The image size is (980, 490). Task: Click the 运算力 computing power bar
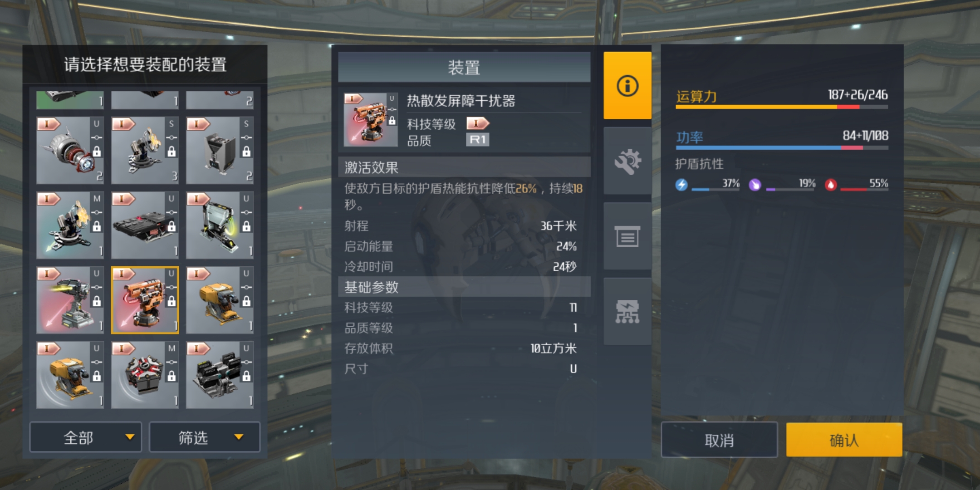click(x=782, y=107)
